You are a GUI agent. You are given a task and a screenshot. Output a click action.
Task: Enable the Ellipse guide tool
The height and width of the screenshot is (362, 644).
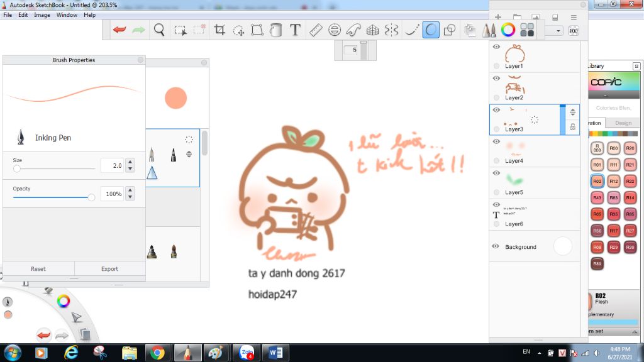click(x=335, y=30)
